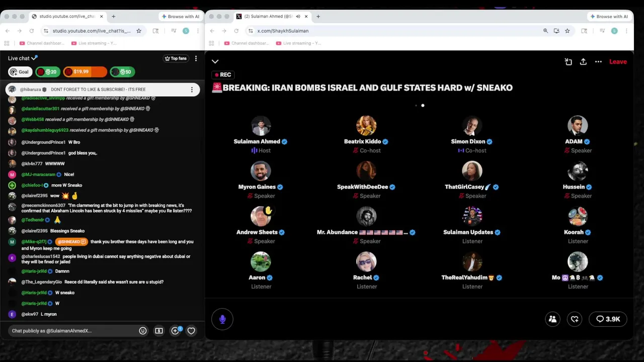This screenshot has height=362, width=644.
Task: Click @ekw97 "L myron" chat message
Action: coord(39,314)
